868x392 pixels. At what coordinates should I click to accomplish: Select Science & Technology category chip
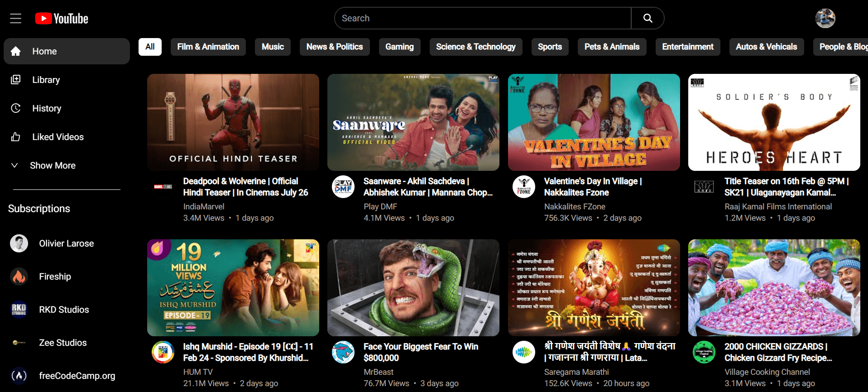(476, 47)
